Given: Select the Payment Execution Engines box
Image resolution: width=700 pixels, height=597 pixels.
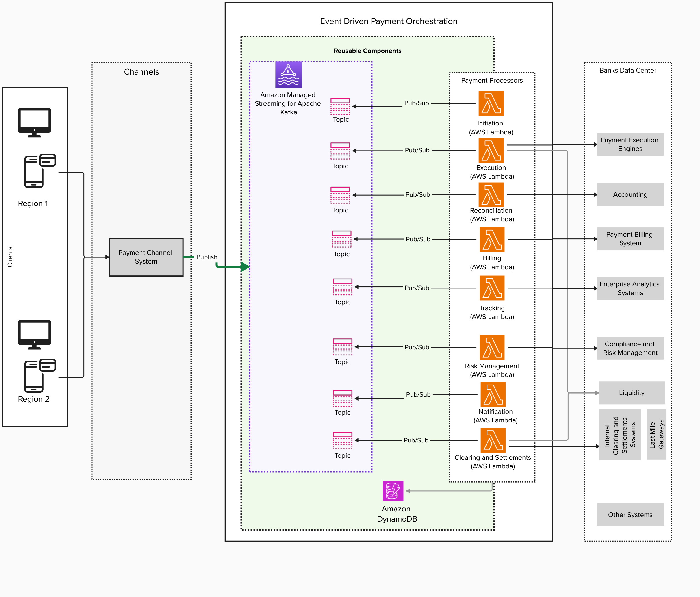Looking at the screenshot, I should (x=630, y=144).
